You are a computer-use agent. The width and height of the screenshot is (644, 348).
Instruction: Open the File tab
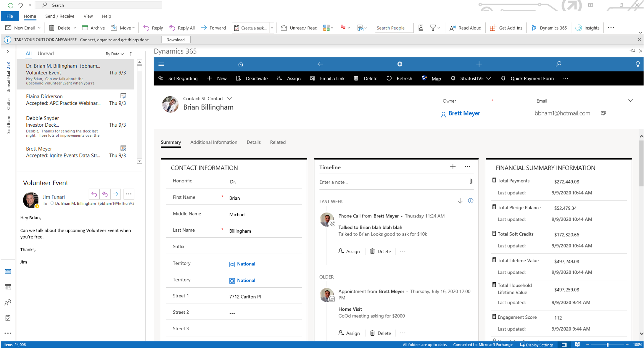pyautogui.click(x=10, y=16)
